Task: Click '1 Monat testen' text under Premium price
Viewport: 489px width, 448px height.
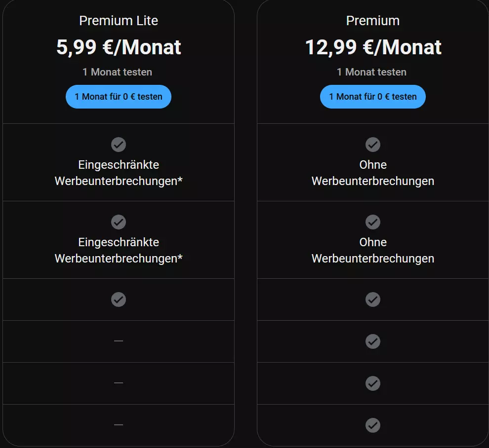Action: (371, 72)
